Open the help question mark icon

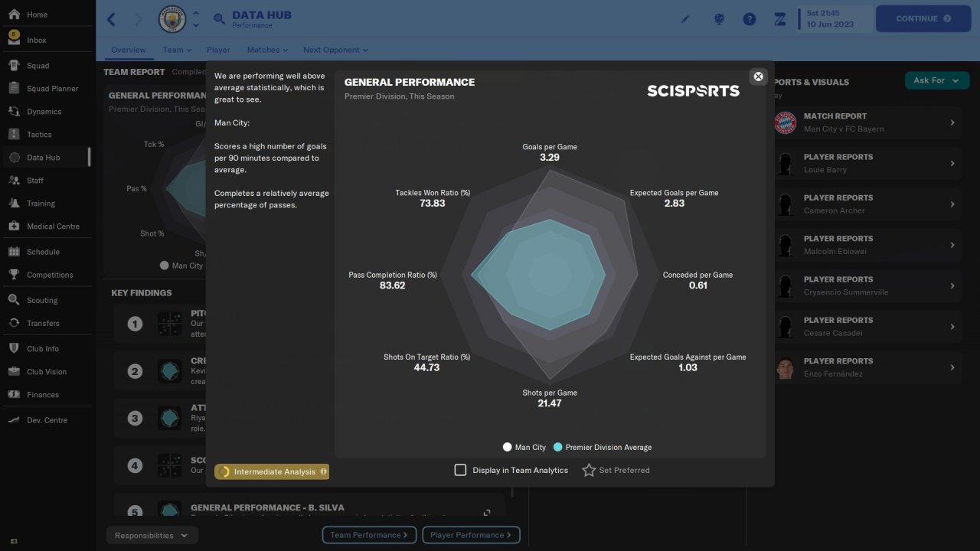tap(750, 19)
